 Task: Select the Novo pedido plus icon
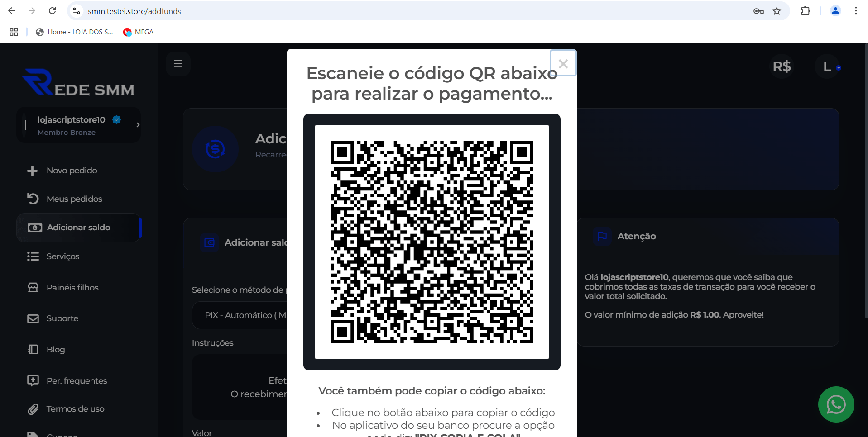point(32,171)
